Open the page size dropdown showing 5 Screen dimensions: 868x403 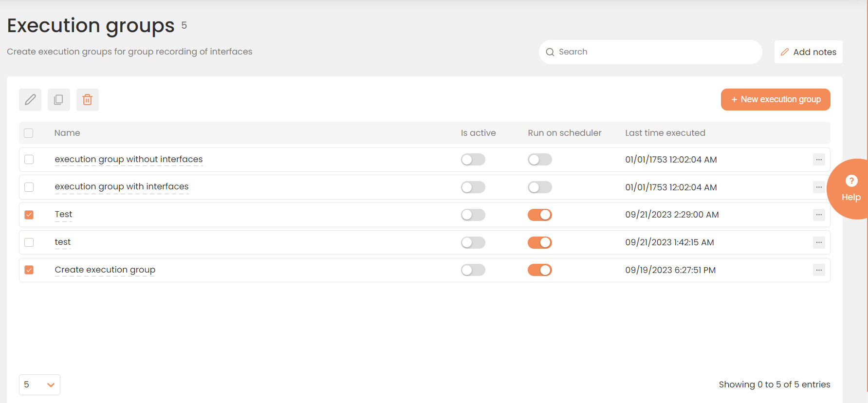[39, 385]
